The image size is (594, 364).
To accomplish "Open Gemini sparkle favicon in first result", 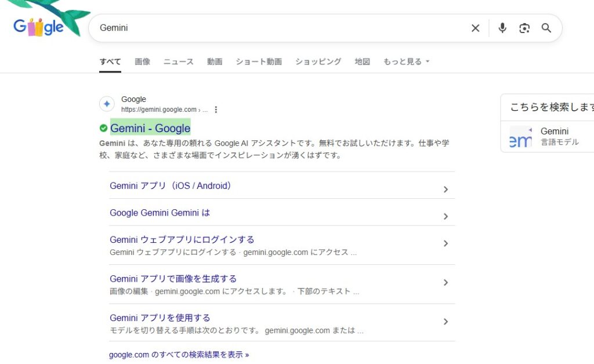I will (107, 104).
